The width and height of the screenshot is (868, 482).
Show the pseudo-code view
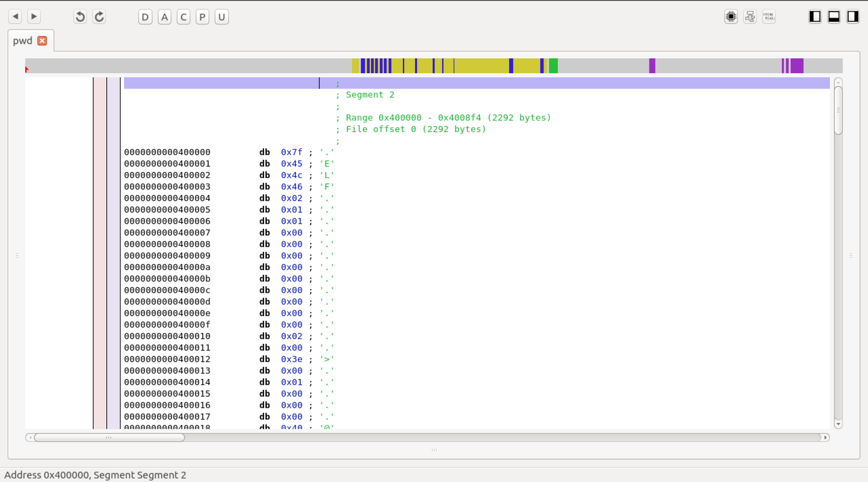768,17
